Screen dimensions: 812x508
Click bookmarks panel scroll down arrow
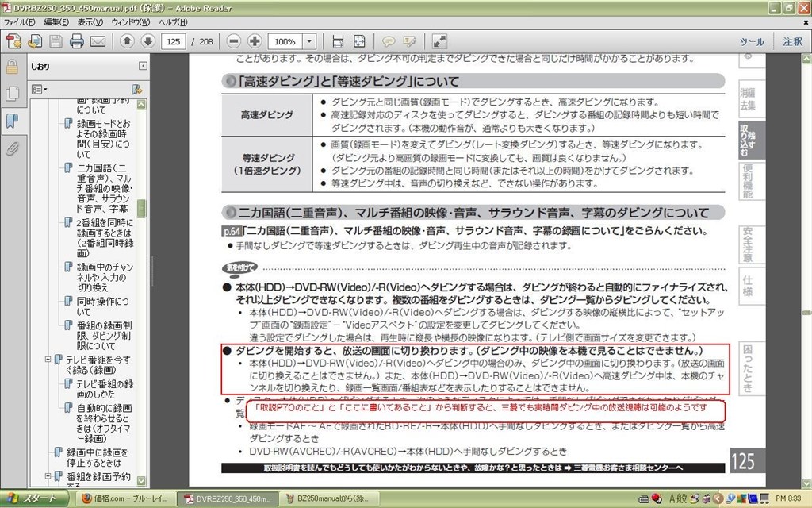[x=141, y=481]
